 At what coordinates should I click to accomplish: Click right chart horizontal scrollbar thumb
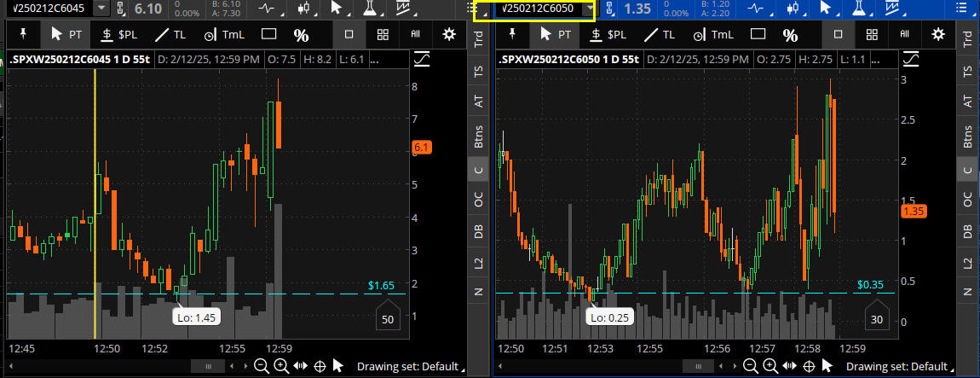697,366
